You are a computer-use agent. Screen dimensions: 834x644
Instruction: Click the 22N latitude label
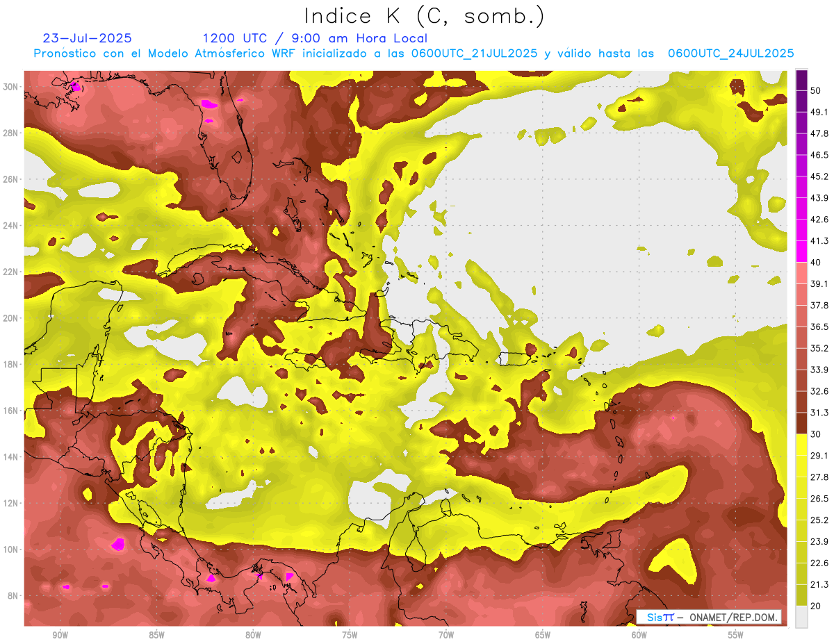tap(10, 272)
